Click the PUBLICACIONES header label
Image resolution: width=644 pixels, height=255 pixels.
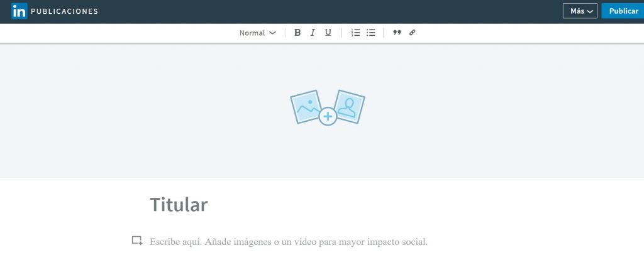(65, 11)
